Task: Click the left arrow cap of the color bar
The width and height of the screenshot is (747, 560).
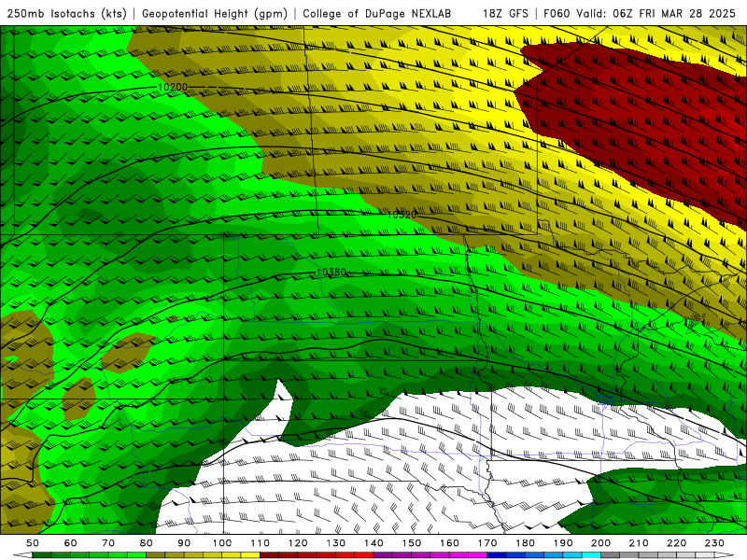Action: point(22,555)
